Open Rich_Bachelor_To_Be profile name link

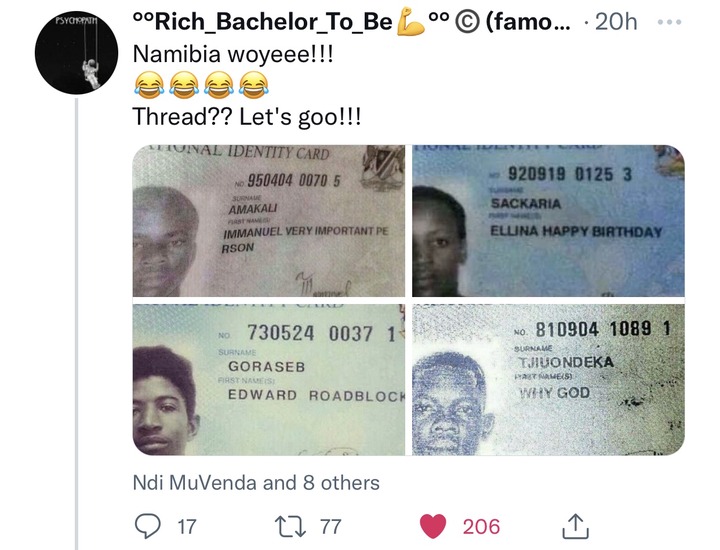[x=262, y=22]
